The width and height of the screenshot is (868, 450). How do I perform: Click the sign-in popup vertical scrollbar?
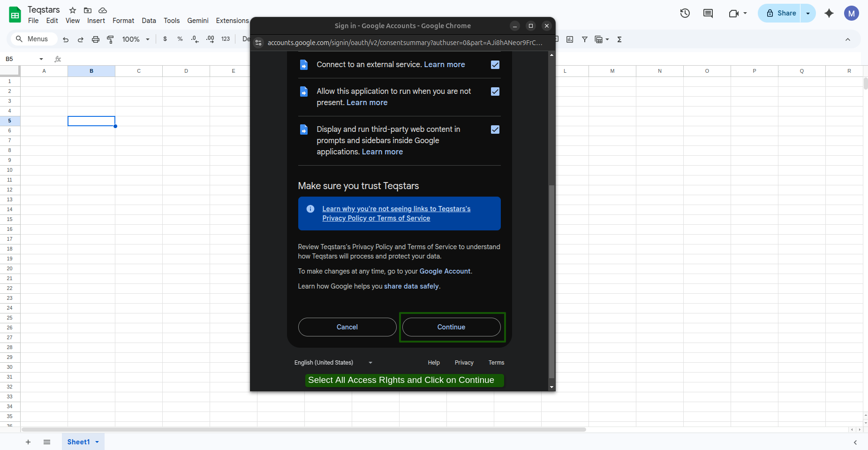coord(552,282)
